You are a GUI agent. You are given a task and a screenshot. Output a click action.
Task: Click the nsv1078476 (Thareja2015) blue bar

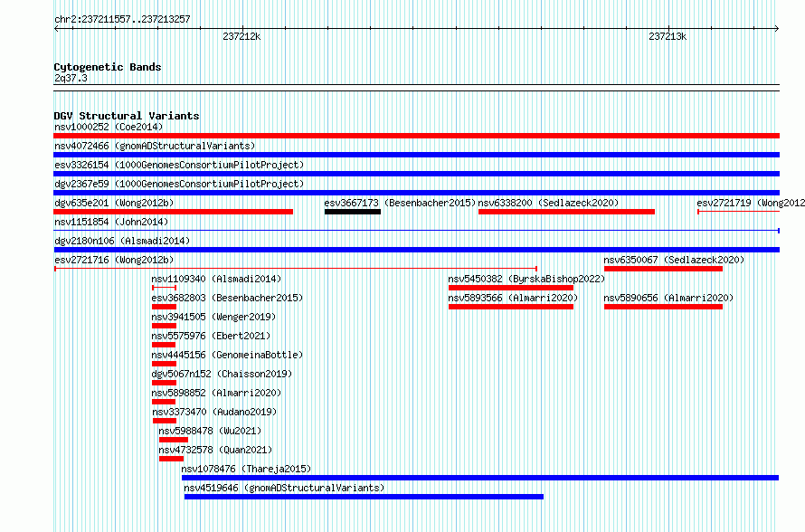[480, 478]
